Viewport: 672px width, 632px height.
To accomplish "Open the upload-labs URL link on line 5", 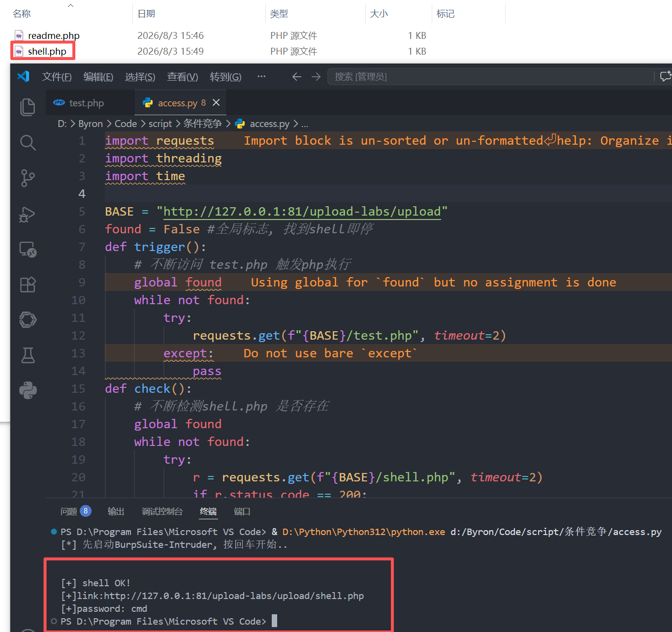I will 302,211.
